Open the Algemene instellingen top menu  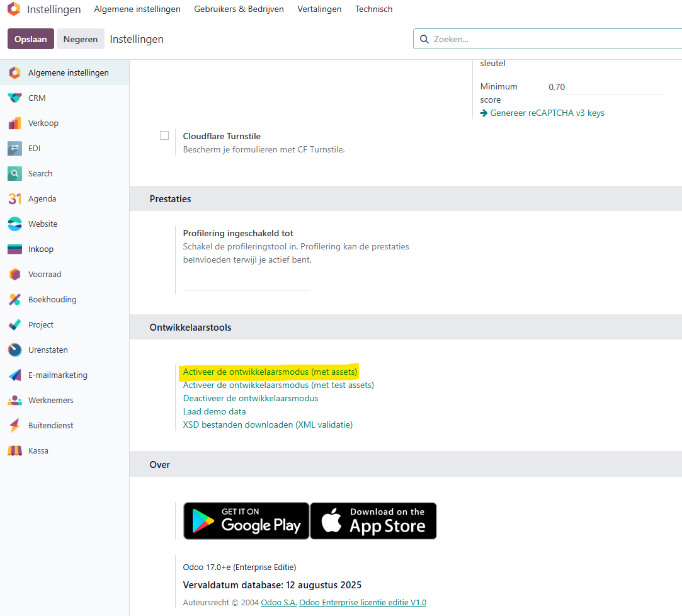coord(137,9)
